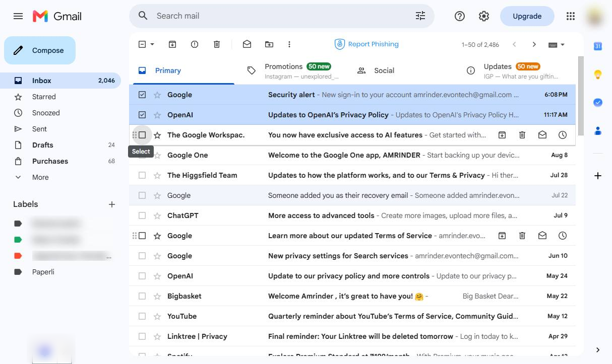The image size is (612, 364).
Task: Star the Google Security alert email
Action: (x=157, y=95)
